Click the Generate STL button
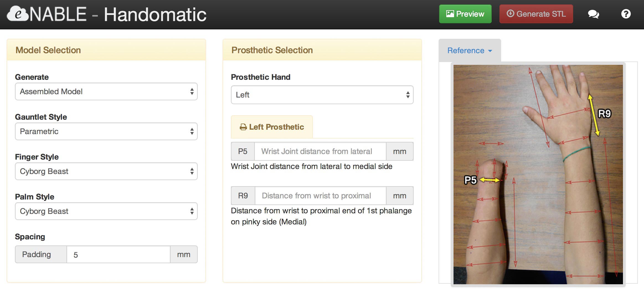 click(x=536, y=14)
